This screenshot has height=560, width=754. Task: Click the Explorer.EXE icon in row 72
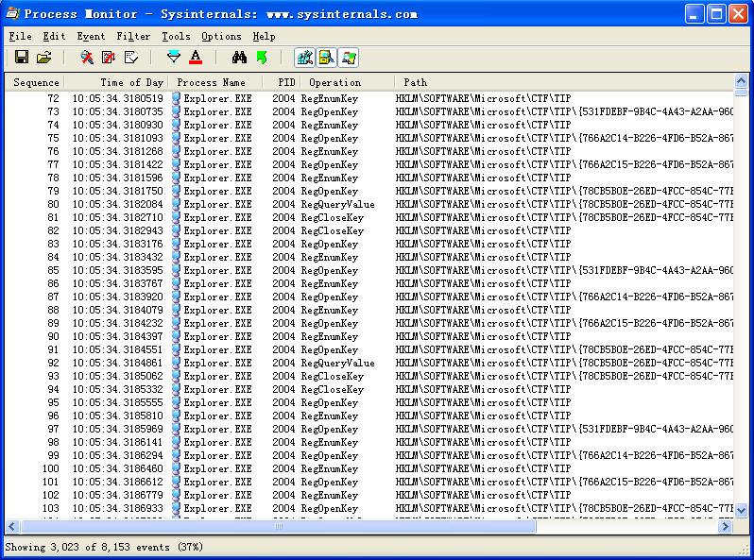click(176, 98)
